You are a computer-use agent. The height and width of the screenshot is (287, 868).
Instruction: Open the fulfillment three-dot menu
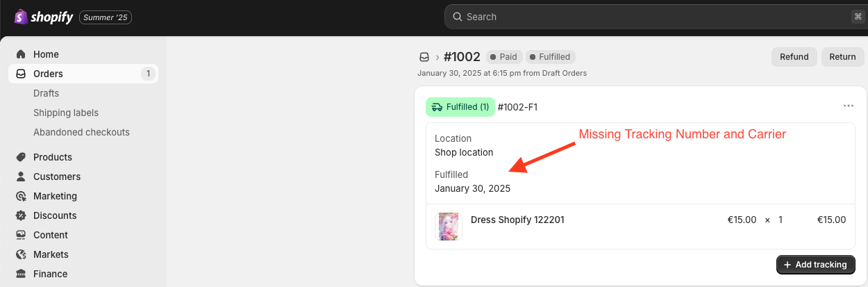tap(848, 106)
